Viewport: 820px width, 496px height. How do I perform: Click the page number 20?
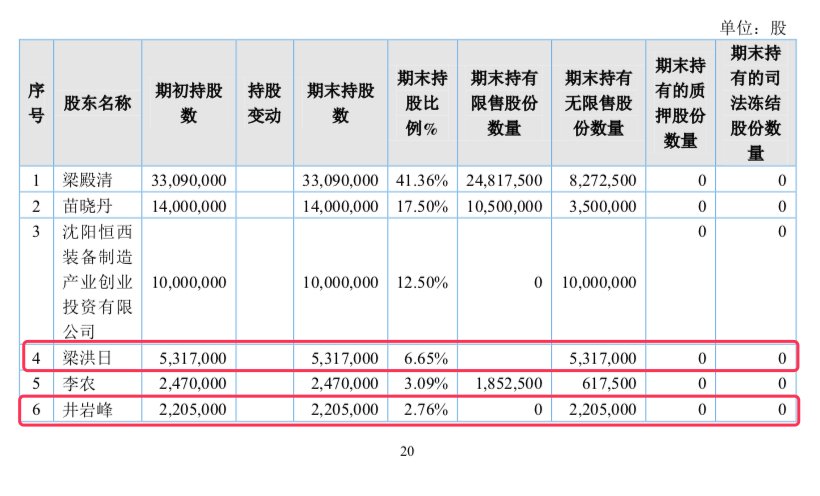tap(407, 451)
